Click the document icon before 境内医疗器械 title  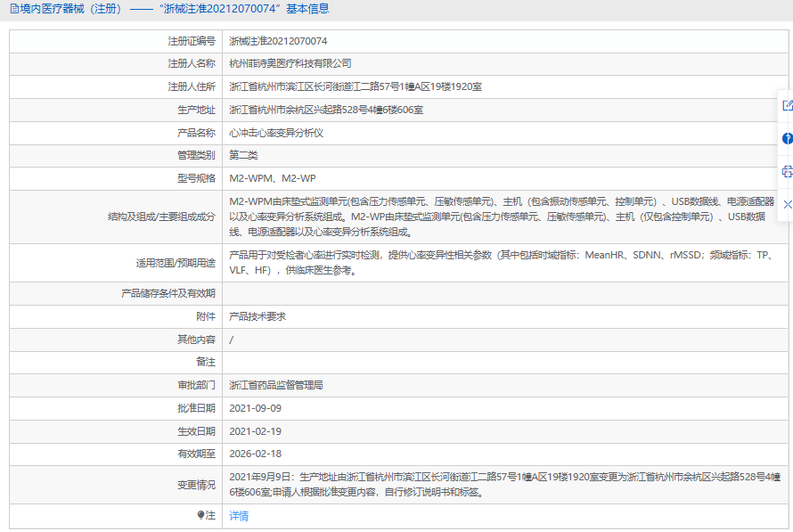pyautogui.click(x=14, y=9)
